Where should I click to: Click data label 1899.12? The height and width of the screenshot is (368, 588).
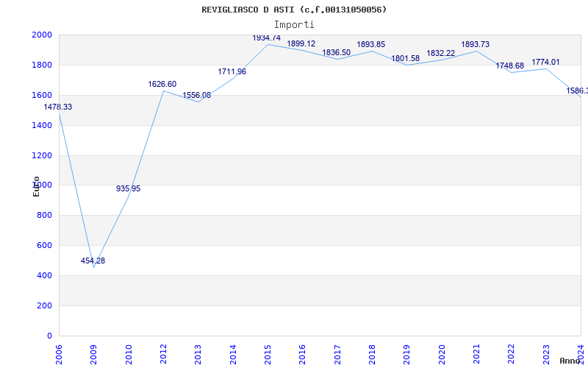pos(301,43)
